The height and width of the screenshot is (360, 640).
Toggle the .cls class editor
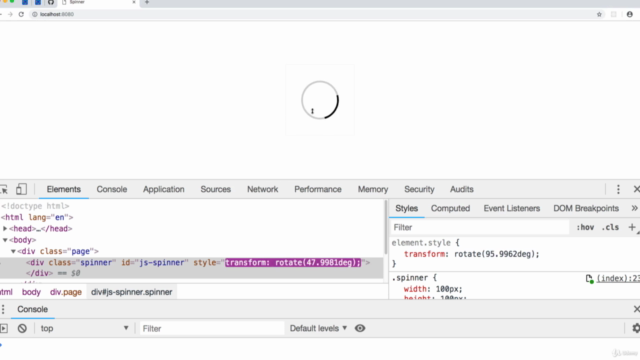point(610,227)
